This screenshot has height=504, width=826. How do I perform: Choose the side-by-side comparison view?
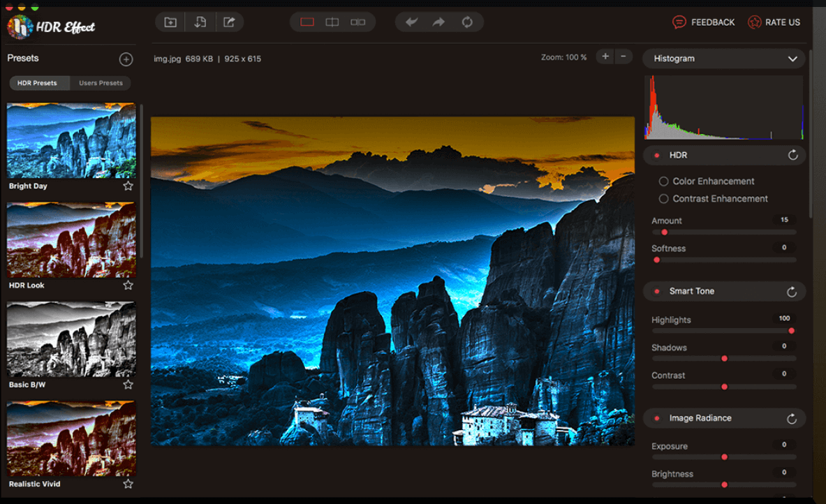coord(357,22)
